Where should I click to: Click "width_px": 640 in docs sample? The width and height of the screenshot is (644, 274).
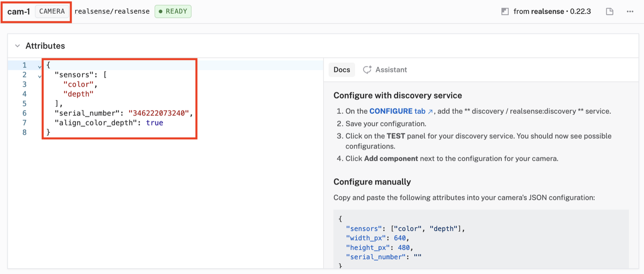377,238
